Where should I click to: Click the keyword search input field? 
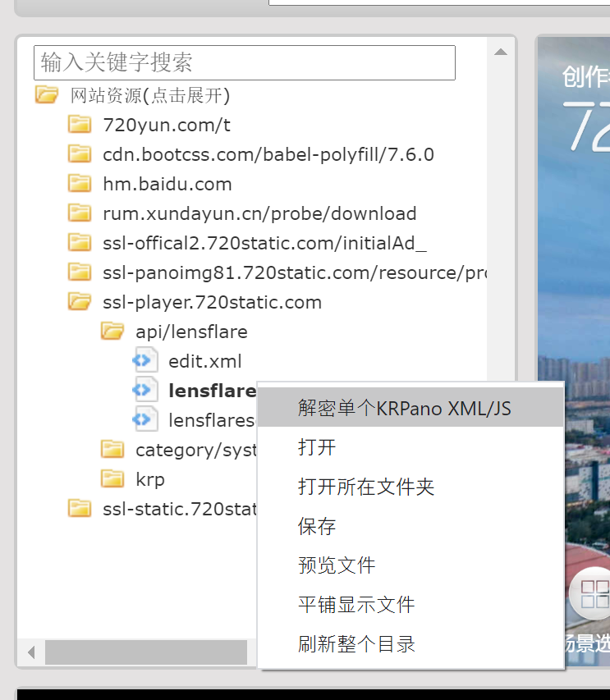click(245, 62)
